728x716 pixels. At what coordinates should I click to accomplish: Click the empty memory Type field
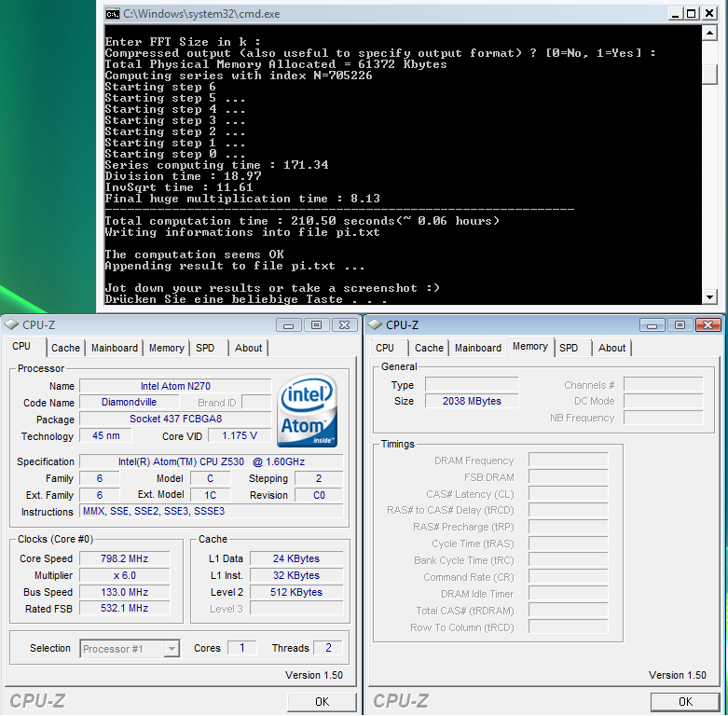(x=472, y=384)
